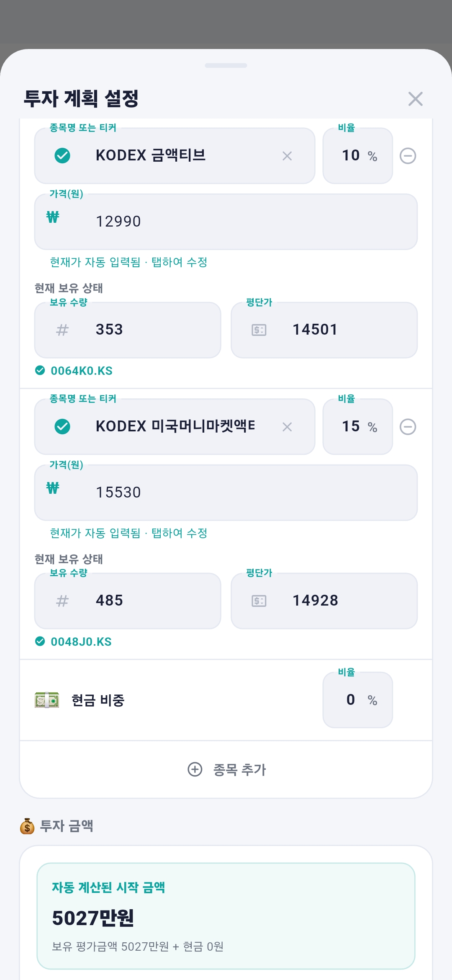
Task: Grab the sheet handle at top
Action: 226,65
